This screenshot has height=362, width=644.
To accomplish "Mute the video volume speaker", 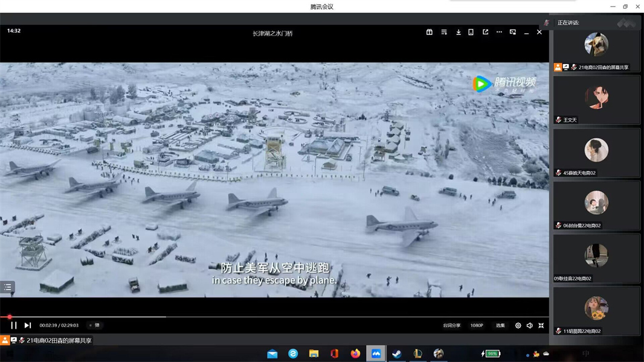I will click(x=530, y=325).
